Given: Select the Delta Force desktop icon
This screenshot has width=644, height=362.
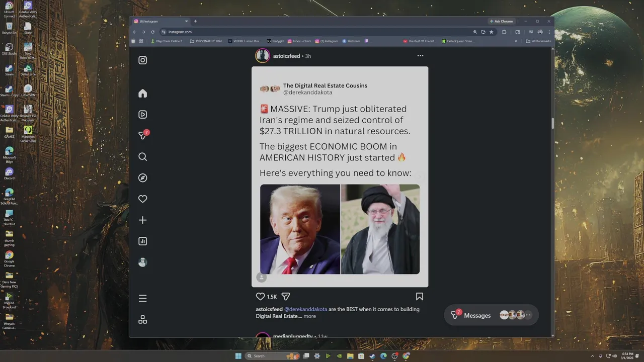Looking at the screenshot, I should (28, 70).
